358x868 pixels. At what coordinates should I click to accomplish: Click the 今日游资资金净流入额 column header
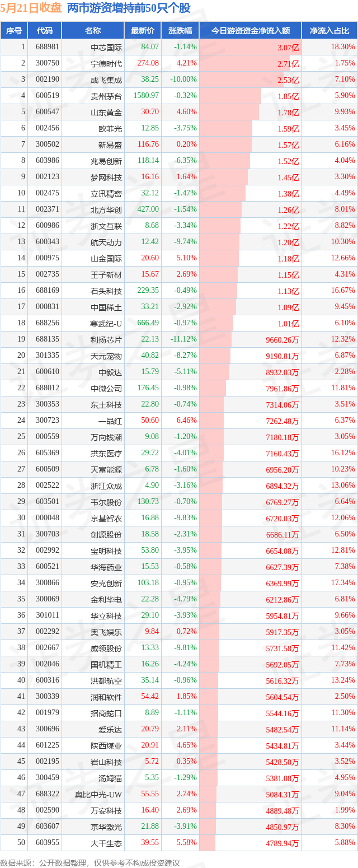click(x=250, y=31)
